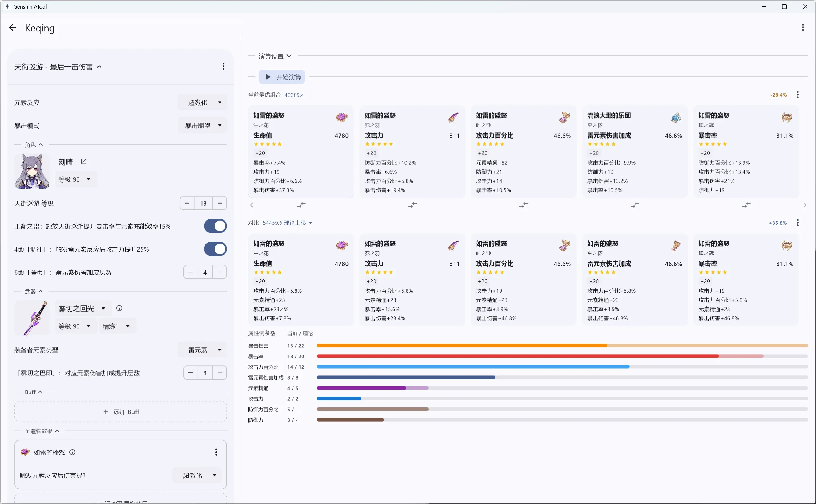The image size is (816, 504).
Task: Click the 理之冠 circlet icon in comparison set
Action: point(787,246)
